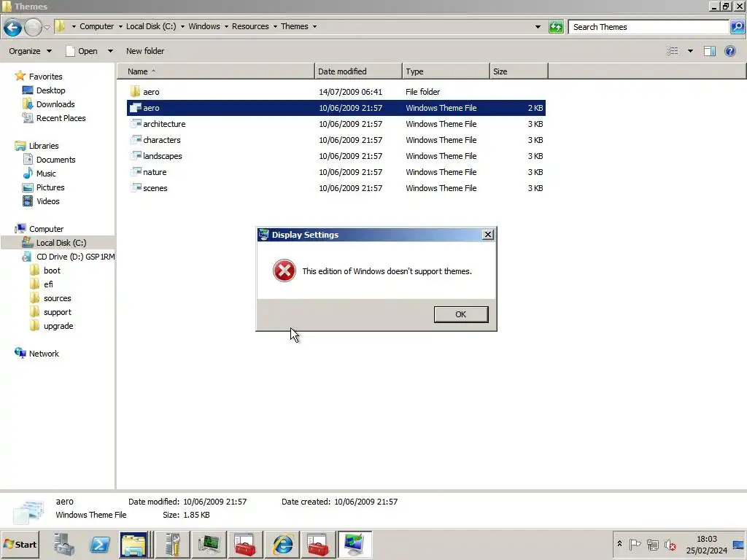Image resolution: width=747 pixels, height=560 pixels.
Task: Select Computer in navigation pane
Action: pyautogui.click(x=39, y=228)
